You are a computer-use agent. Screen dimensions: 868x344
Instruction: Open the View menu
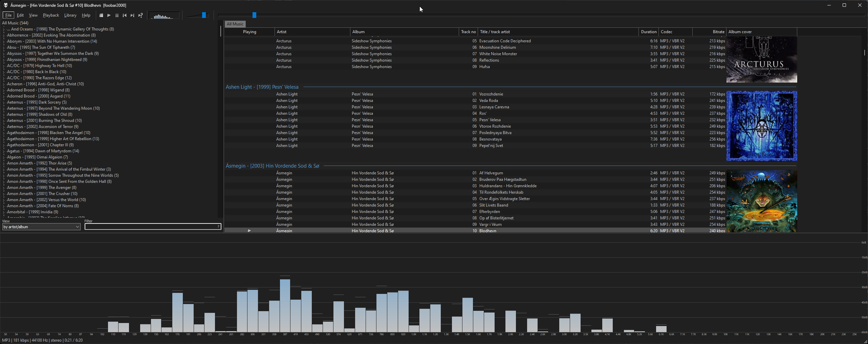[33, 15]
